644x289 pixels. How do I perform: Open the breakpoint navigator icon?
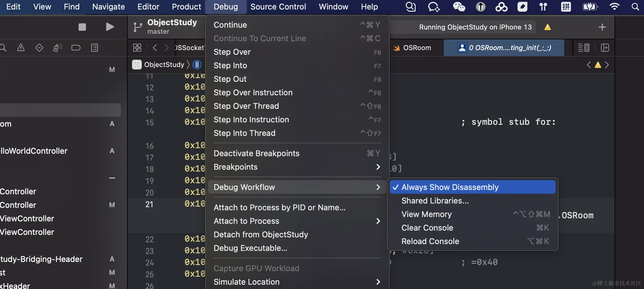click(x=76, y=48)
